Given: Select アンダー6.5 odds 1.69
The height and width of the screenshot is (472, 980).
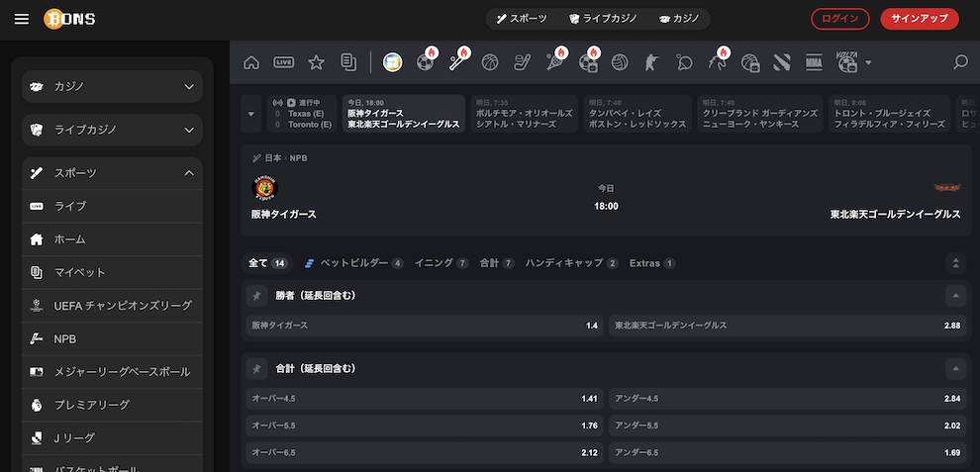Looking at the screenshot, I should click(788, 452).
